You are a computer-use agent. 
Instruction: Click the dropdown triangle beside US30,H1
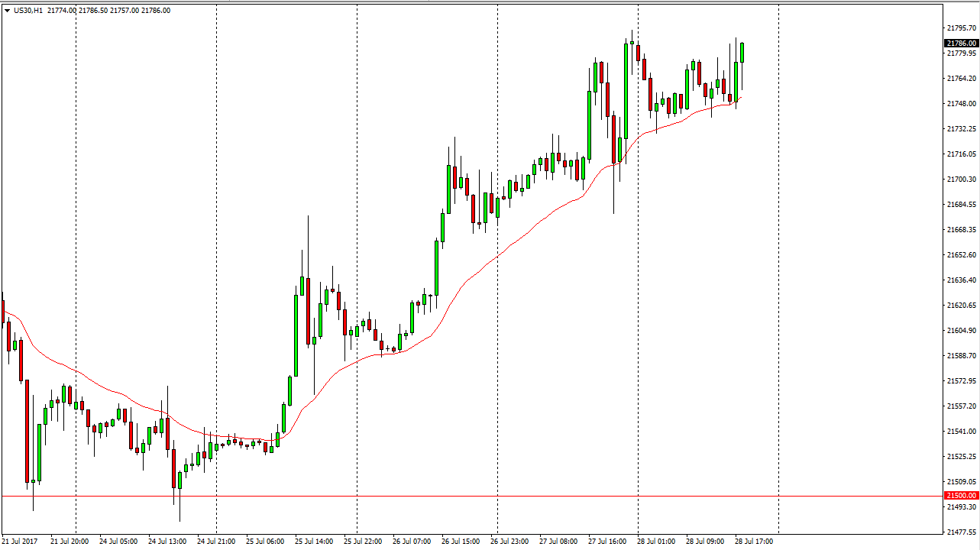click(7, 11)
